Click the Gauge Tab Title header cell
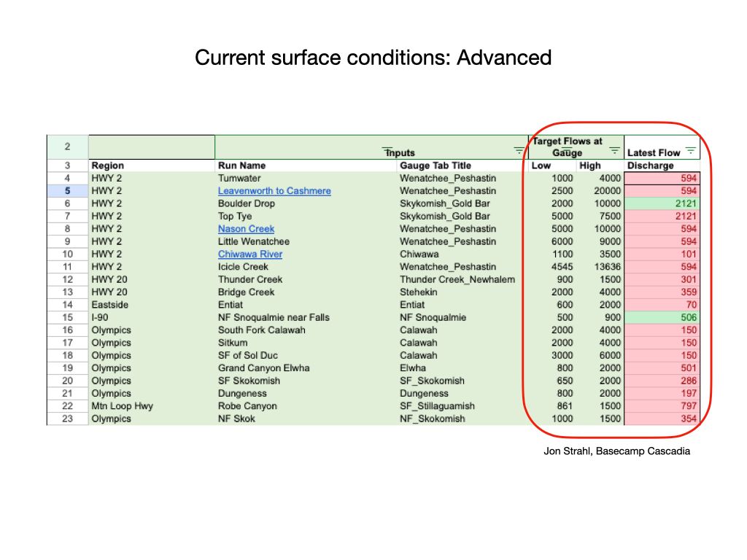The image size is (747, 560). point(462,166)
